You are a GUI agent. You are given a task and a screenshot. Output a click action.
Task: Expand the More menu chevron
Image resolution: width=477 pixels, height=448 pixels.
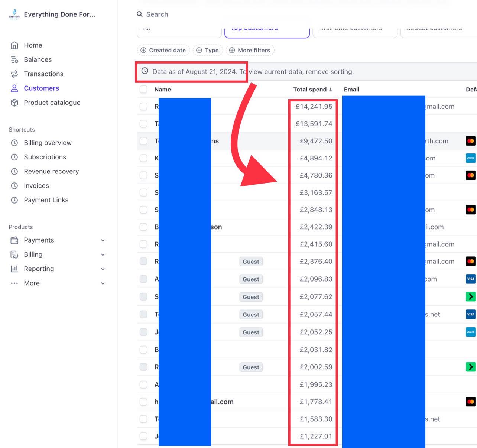coord(103,283)
